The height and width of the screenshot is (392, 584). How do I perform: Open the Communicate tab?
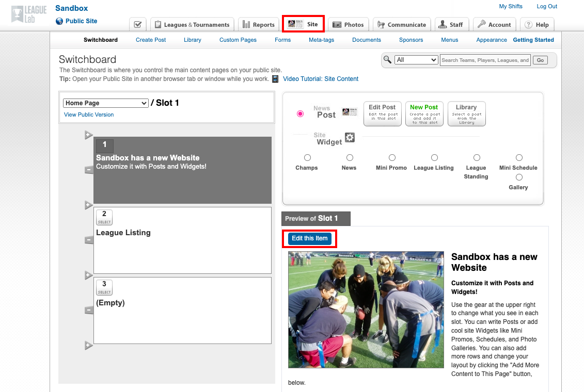402,25
